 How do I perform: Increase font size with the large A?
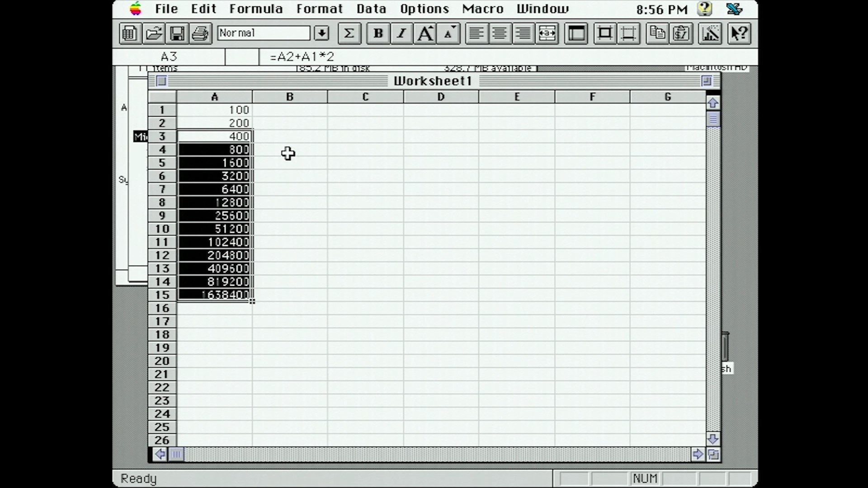[425, 33]
